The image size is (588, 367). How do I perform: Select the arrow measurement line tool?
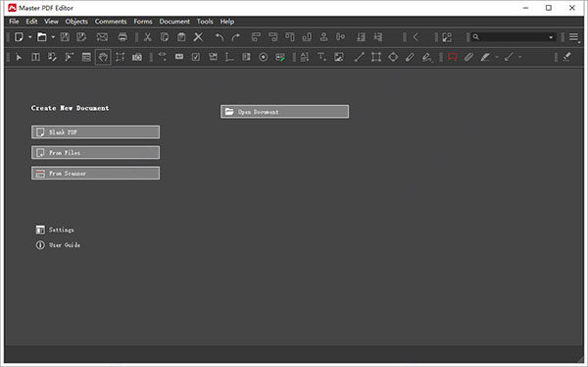(509, 57)
